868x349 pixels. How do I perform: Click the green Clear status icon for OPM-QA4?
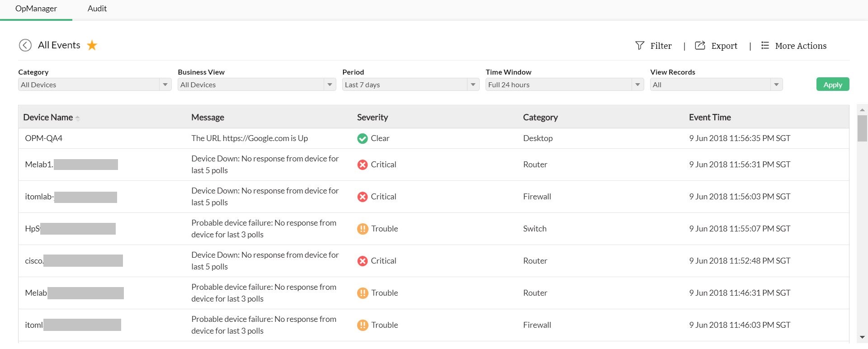(x=362, y=139)
